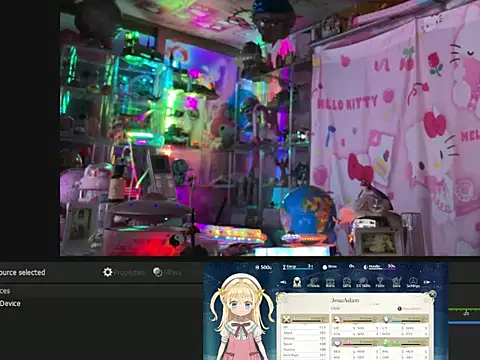Open the Save menu icon in game
The width and height of the screenshot is (480, 360).
tap(396, 282)
